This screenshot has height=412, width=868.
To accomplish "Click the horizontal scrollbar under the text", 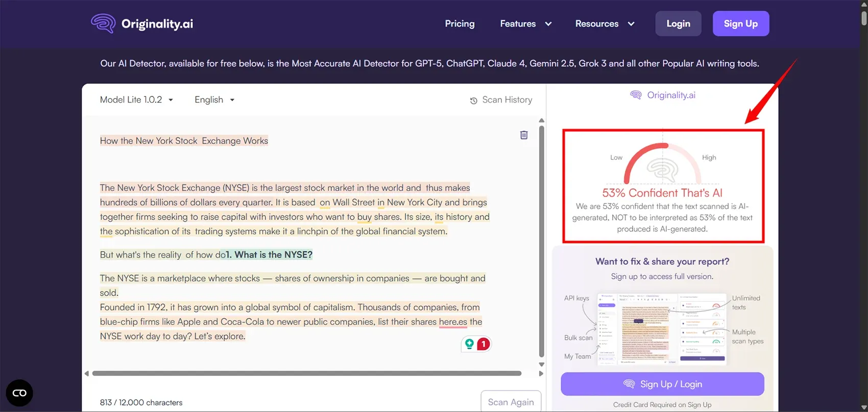I will (306, 373).
